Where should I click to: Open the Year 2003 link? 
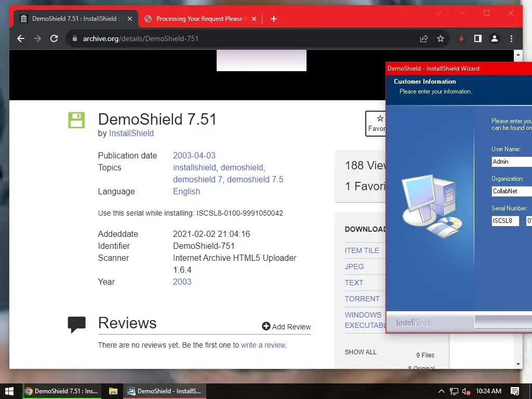182,282
